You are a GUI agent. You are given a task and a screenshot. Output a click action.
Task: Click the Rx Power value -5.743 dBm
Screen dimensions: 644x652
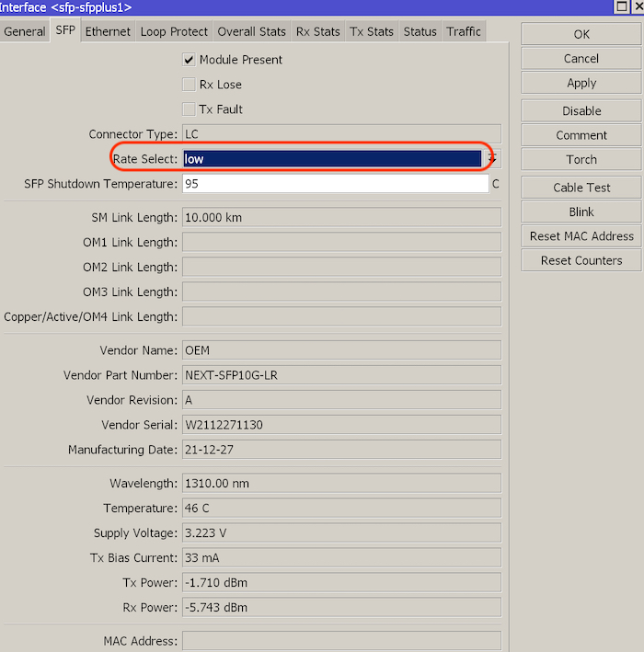341,608
